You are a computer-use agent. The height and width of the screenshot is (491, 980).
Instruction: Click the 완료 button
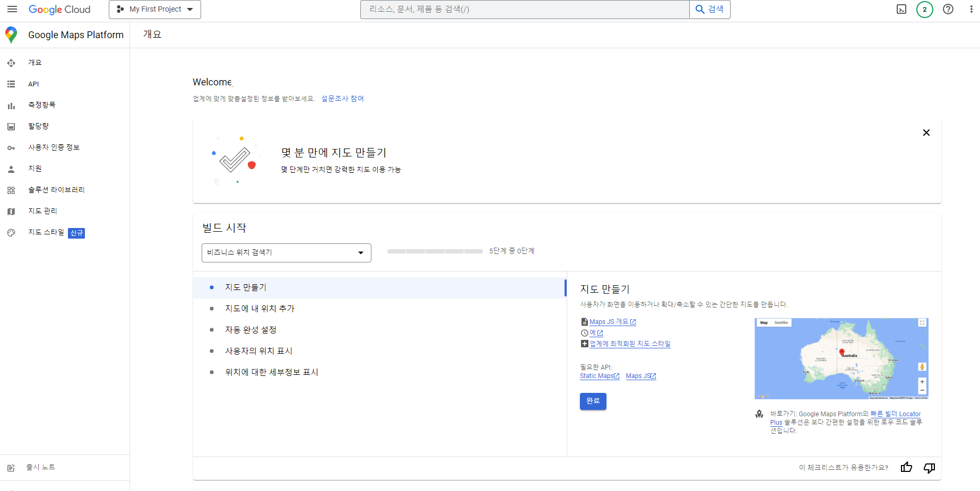pyautogui.click(x=593, y=401)
